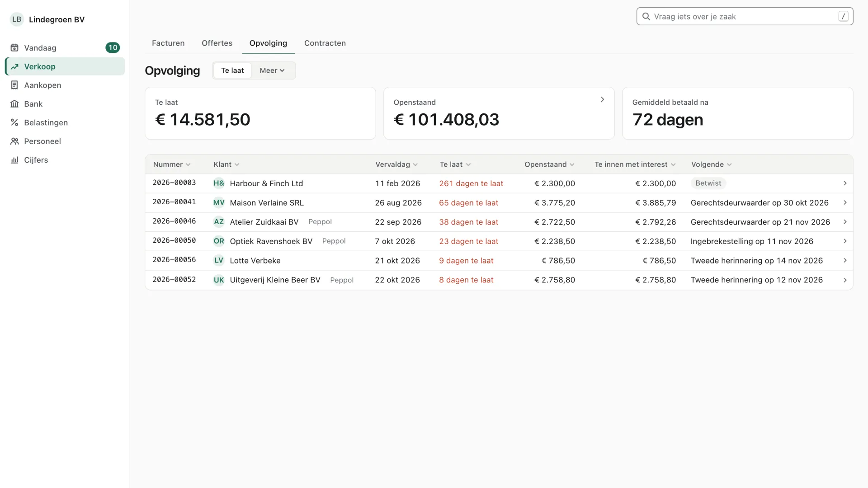868x488 pixels.
Task: Select the Te laat filter toggle
Action: click(x=232, y=70)
